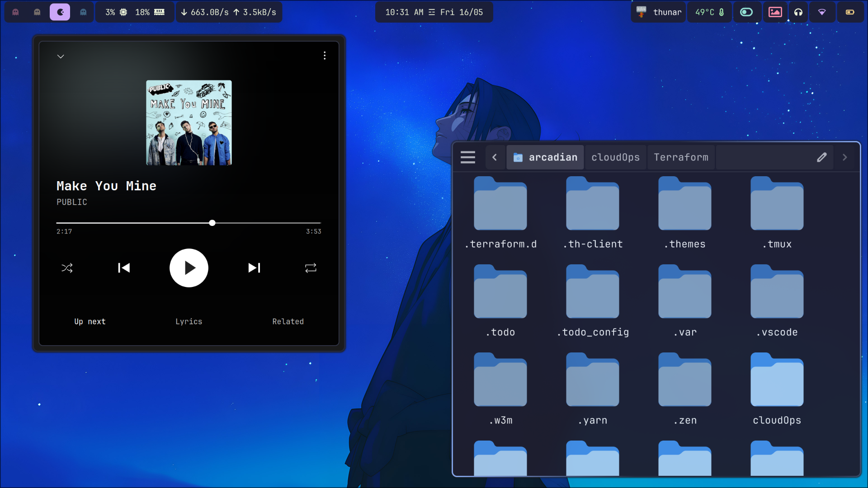Select the .vscode folder
This screenshot has height=488, width=868.
[777, 301]
